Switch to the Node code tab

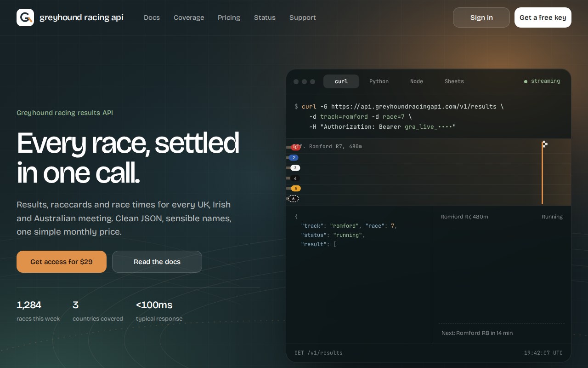coord(417,81)
